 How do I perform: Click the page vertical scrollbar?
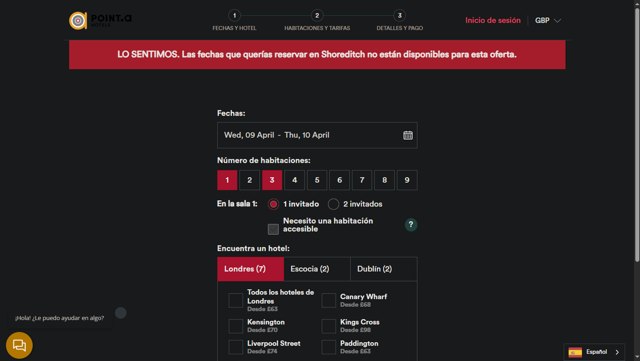tap(637, 135)
